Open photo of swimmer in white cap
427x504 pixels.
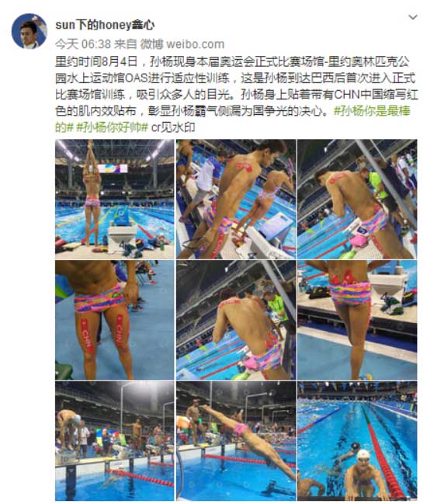[x=357, y=441]
